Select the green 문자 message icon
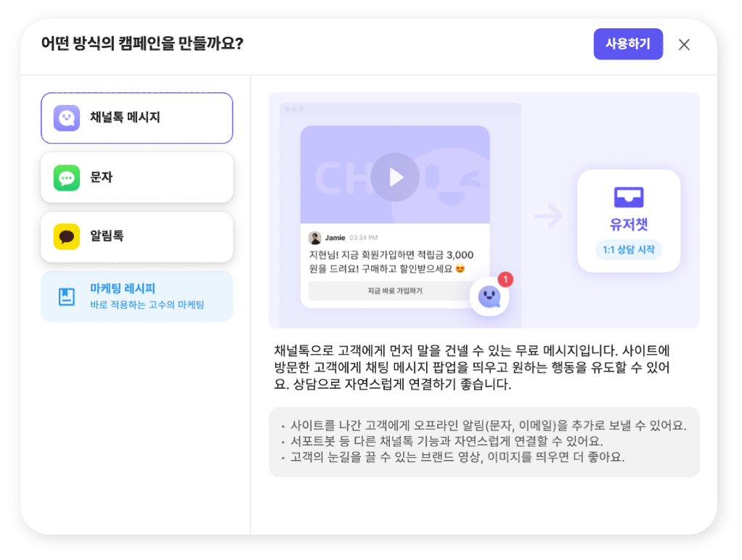The width and height of the screenshot is (742, 560). [x=65, y=176]
